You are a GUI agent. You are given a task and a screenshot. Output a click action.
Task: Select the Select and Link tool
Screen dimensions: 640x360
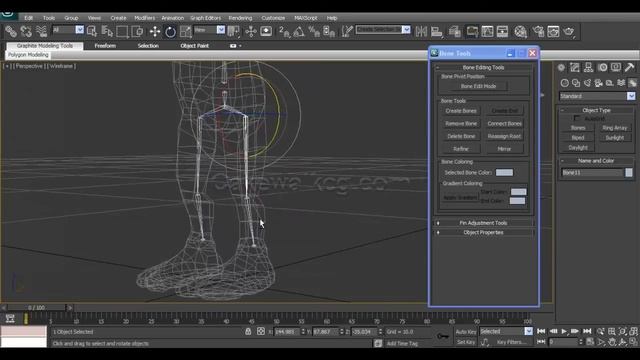click(x=11, y=31)
